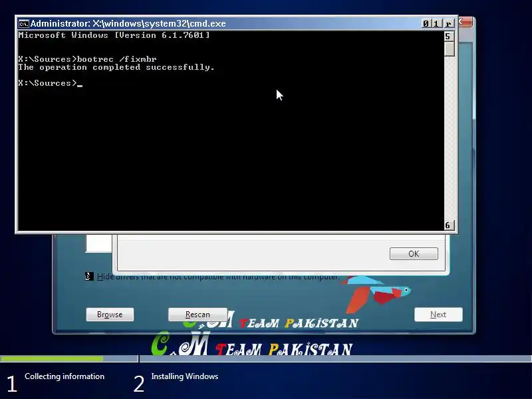
Task: Click OK in the dialog behind the command prompt
Action: (414, 254)
